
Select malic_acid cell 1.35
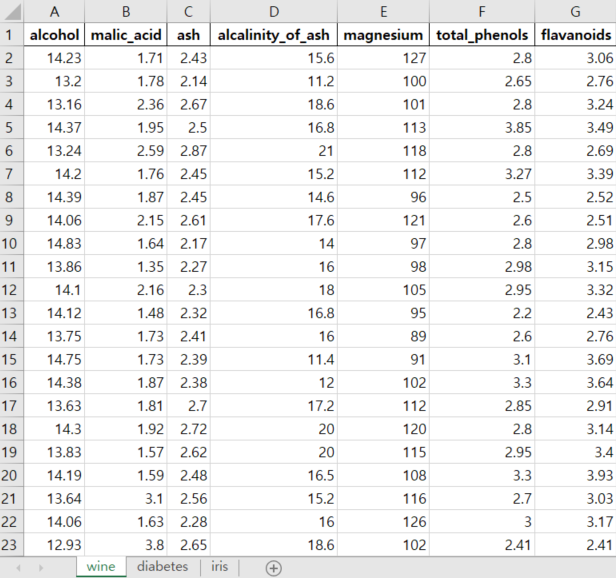click(126, 267)
